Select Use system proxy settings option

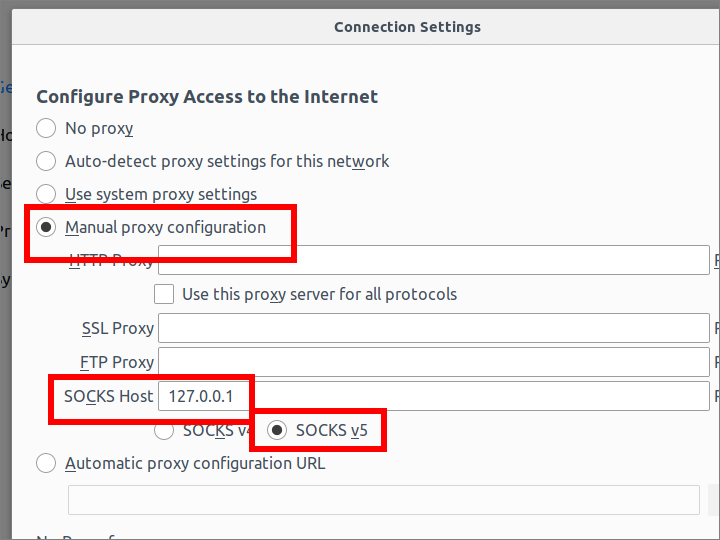pyautogui.click(x=46, y=194)
